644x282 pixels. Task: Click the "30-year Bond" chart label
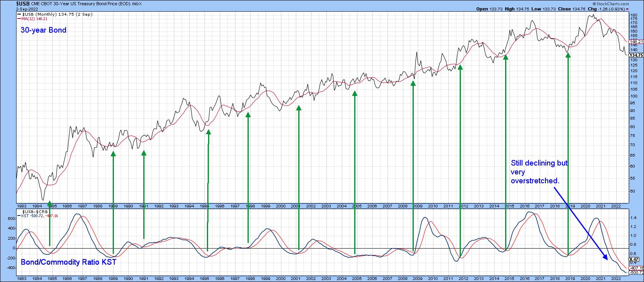pyautogui.click(x=43, y=30)
